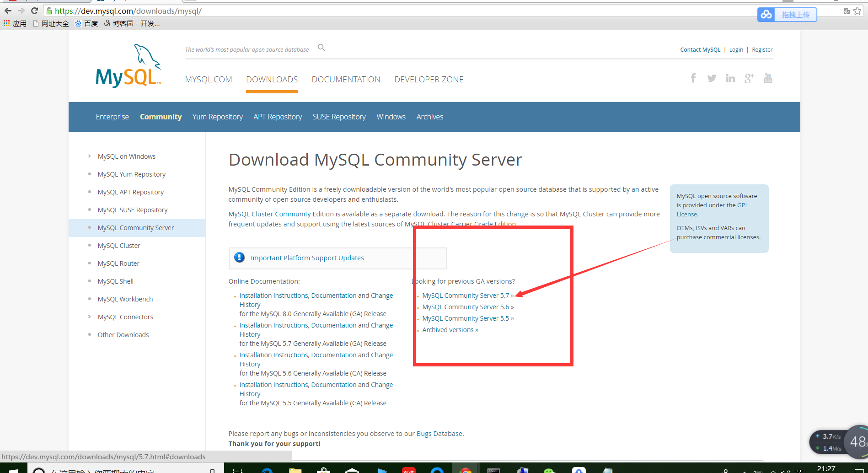Select the Archives tab in blue bar
Viewport: 868px width, 473px height.
pos(429,117)
